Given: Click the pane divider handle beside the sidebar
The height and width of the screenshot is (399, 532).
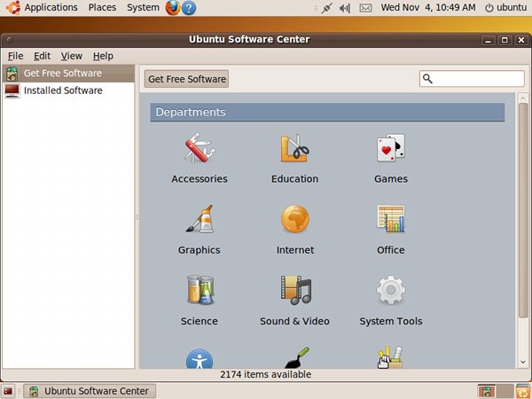Looking at the screenshot, I should tap(137, 217).
